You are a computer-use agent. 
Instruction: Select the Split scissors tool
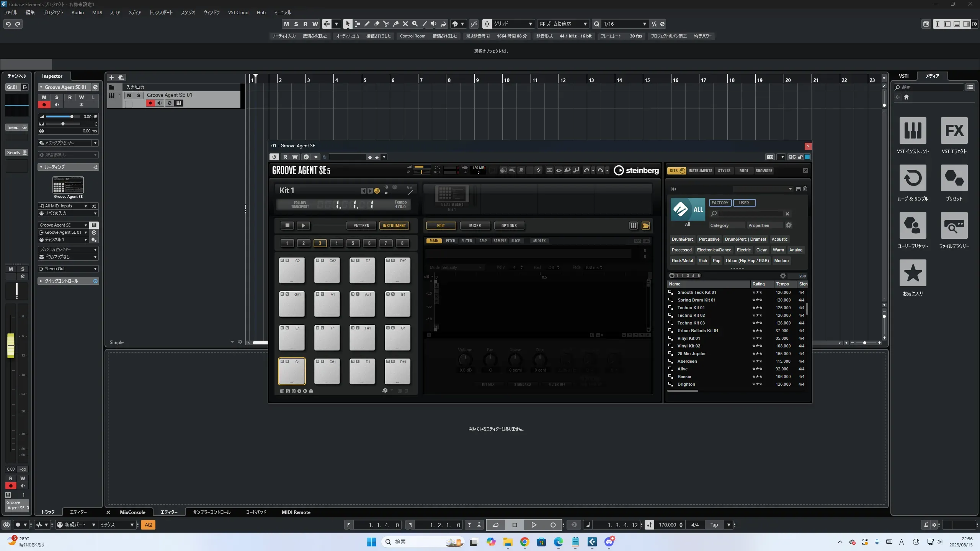tap(386, 24)
